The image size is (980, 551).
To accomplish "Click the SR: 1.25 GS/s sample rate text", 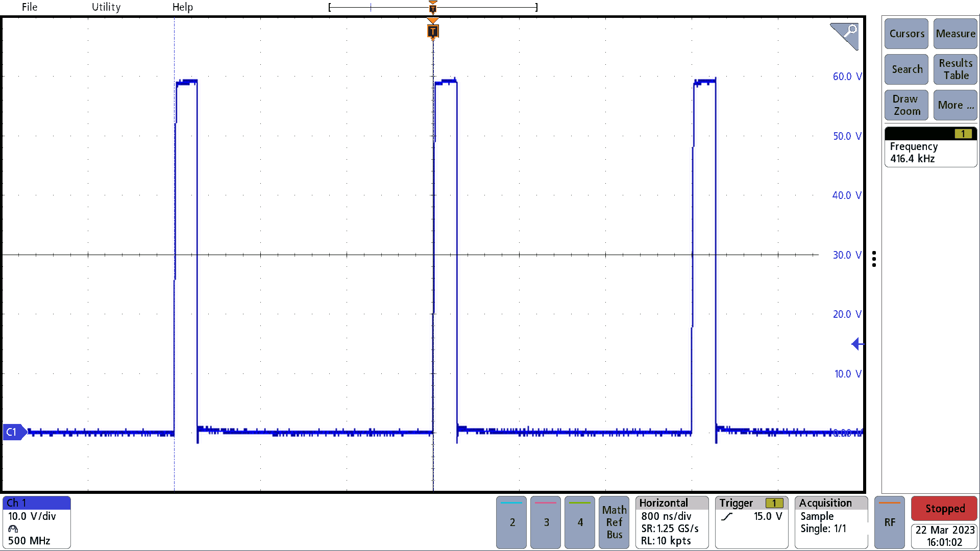I will click(670, 529).
